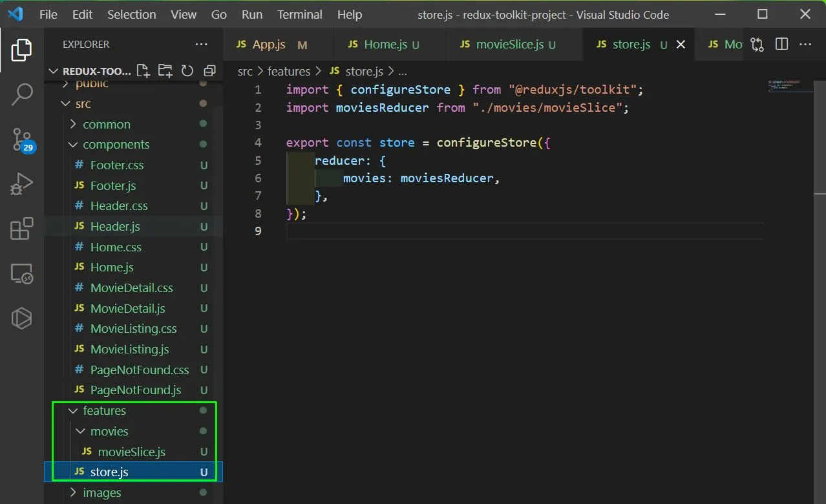Open the Run menu
Screen dimensions: 826x504
pyautogui.click(x=252, y=14)
